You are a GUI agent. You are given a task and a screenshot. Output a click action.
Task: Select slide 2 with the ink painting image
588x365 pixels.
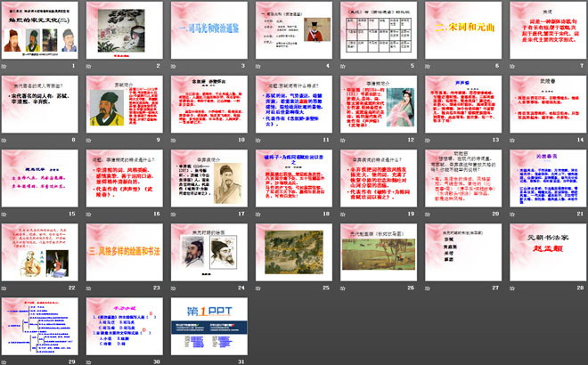click(x=125, y=30)
